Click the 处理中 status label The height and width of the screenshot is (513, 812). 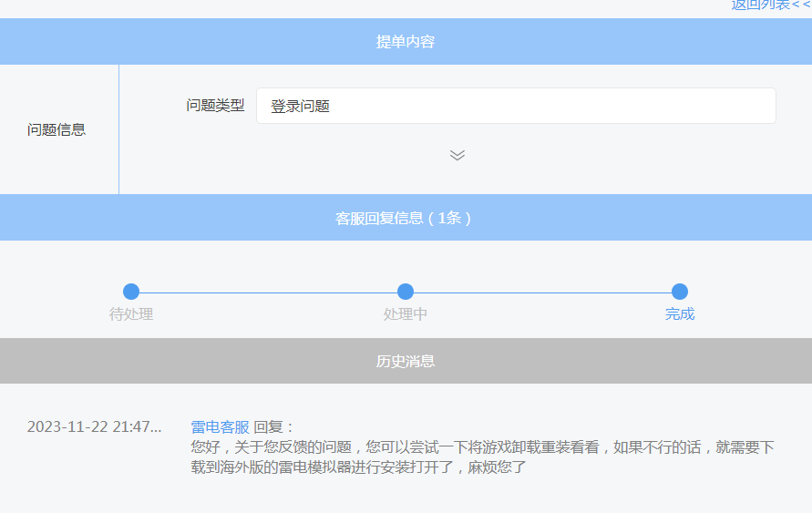tap(406, 314)
